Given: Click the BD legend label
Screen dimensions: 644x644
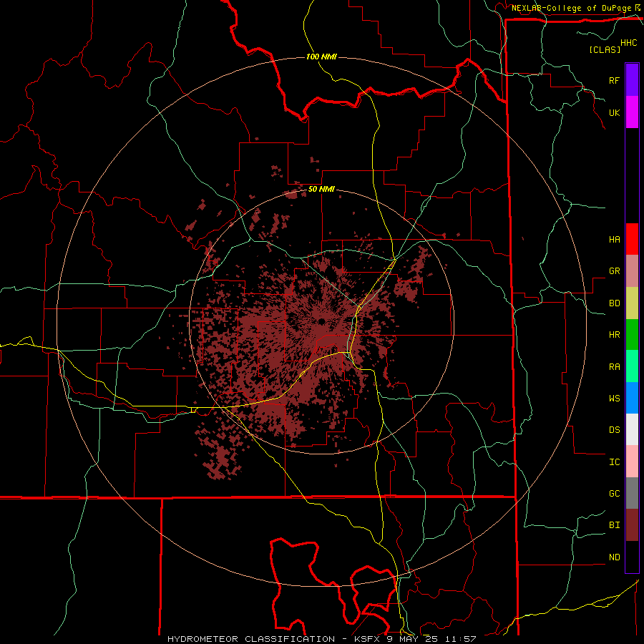Looking at the screenshot, I should tap(614, 303).
